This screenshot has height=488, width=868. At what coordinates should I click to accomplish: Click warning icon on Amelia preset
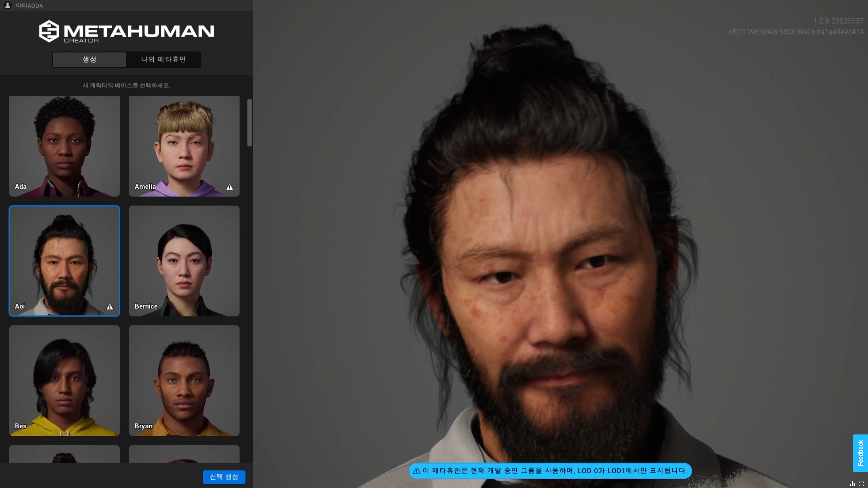tap(230, 187)
